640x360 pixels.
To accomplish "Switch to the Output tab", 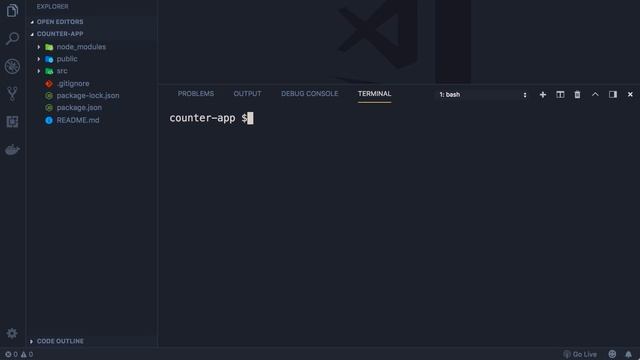I will click(247, 94).
